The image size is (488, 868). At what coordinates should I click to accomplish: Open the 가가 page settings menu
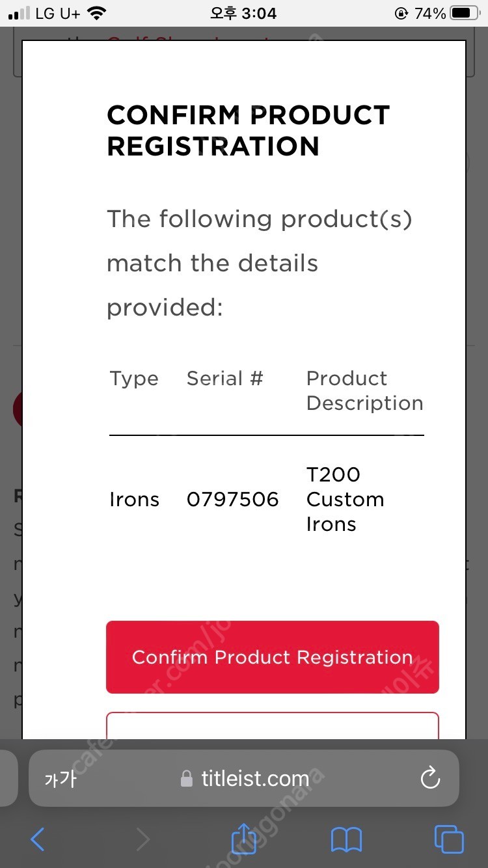60,779
